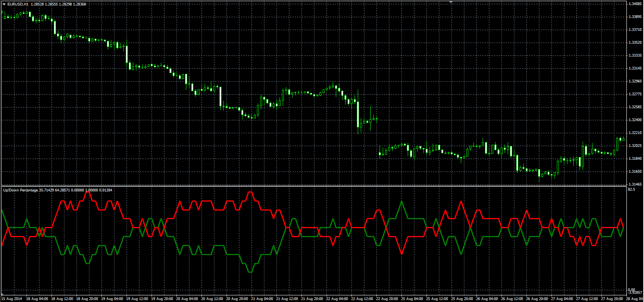Click the 20 Aug 20:00 time label
Viewport: 644px width, 302px height.
click(237, 299)
